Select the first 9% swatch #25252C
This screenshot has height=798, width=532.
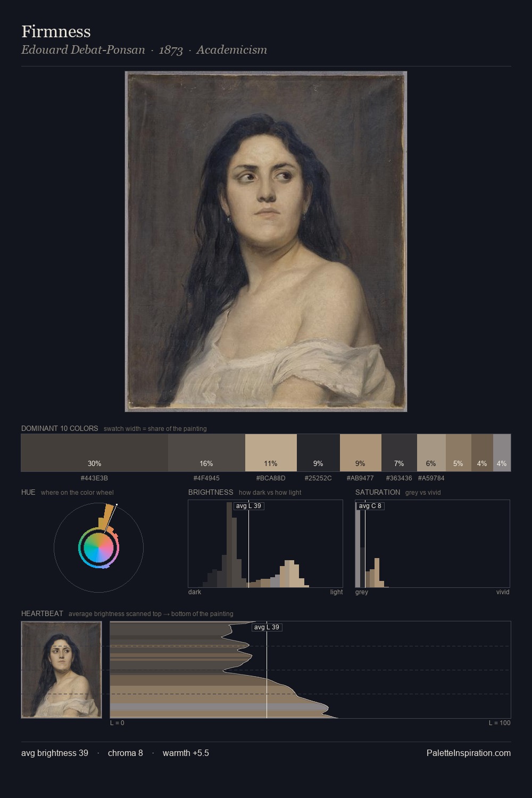click(x=318, y=453)
